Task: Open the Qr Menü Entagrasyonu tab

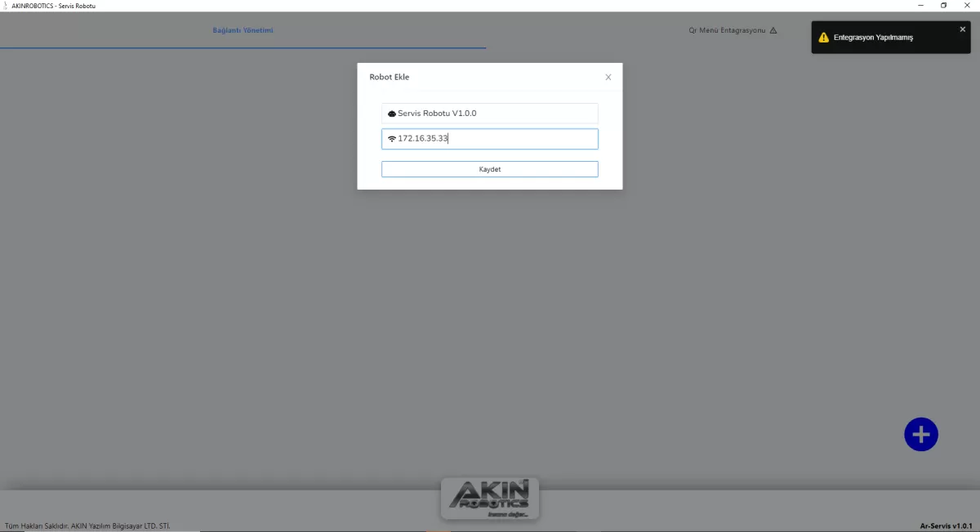Action: click(x=727, y=31)
